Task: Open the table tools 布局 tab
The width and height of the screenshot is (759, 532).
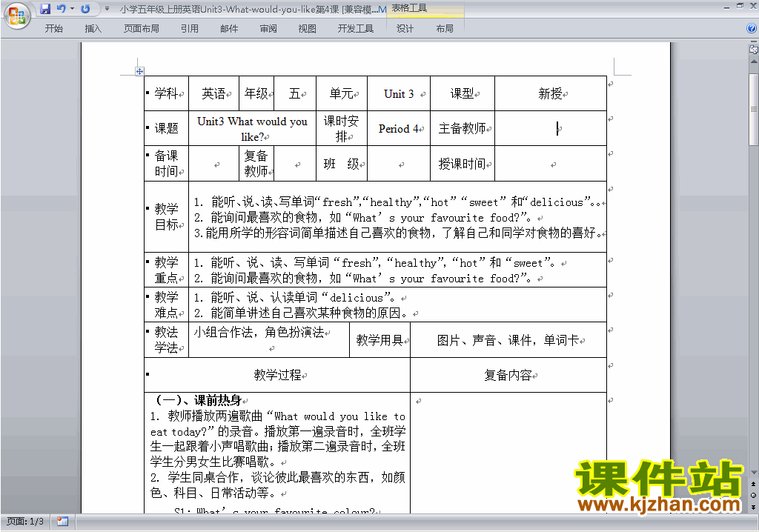Action: (x=445, y=29)
